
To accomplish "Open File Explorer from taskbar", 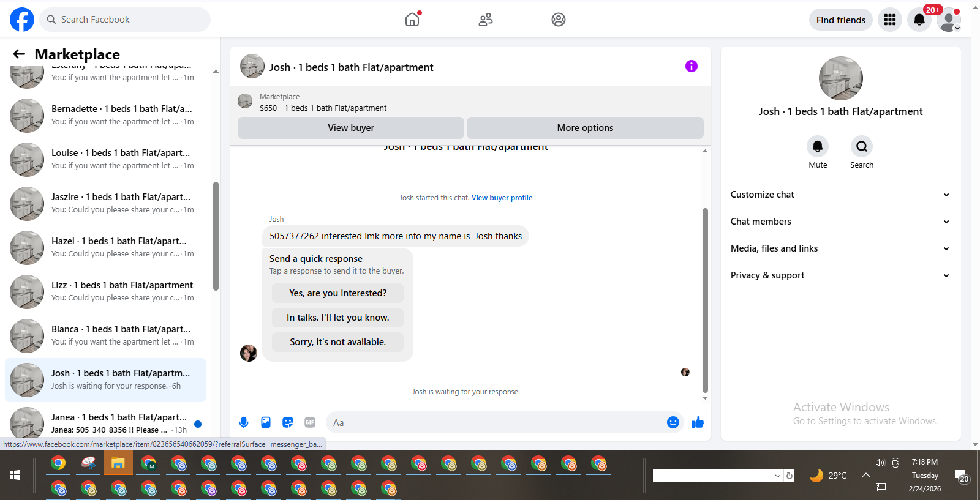I will click(x=118, y=463).
